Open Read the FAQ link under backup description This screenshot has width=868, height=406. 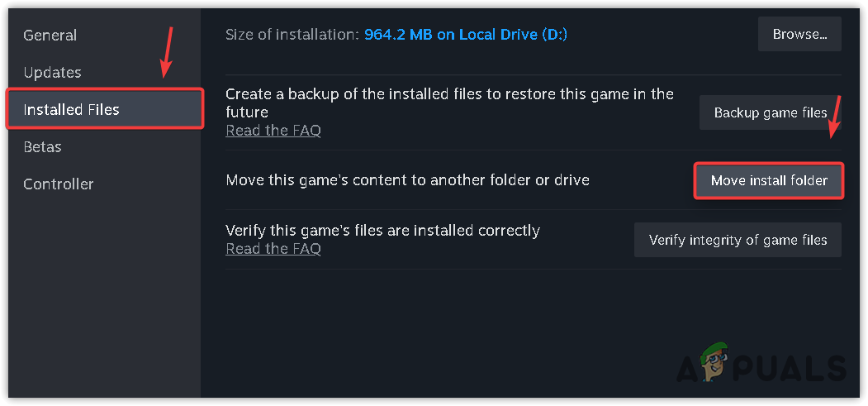273,131
